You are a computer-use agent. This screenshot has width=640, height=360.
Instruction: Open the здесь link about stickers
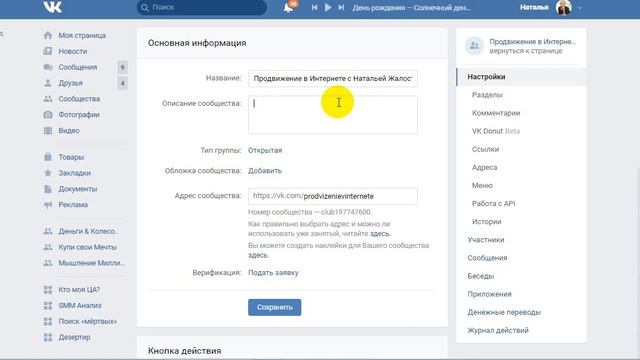[x=258, y=255]
